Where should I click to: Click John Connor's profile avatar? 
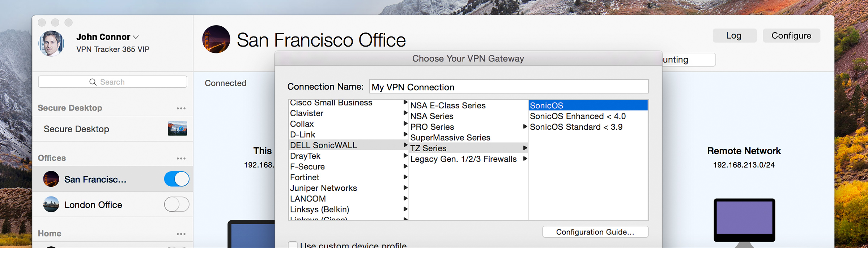(x=51, y=43)
